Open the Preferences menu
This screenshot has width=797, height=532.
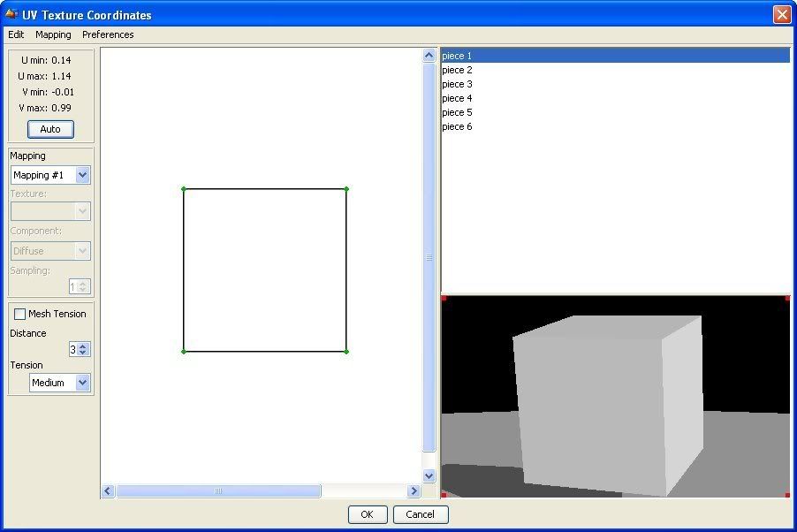click(108, 34)
